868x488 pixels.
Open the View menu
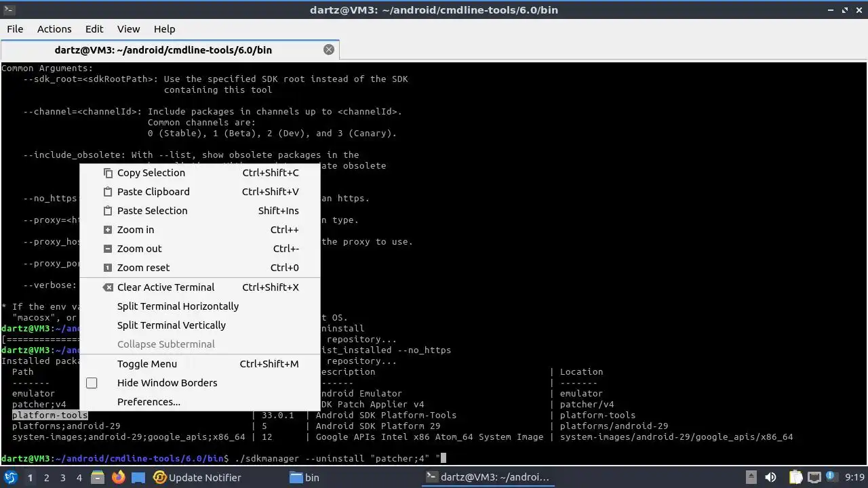[128, 29]
